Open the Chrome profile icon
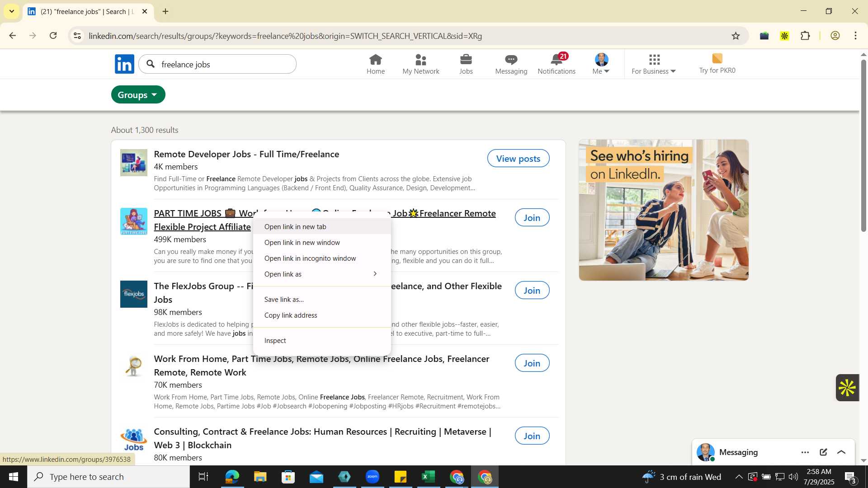This screenshot has width=868, height=488. pyautogui.click(x=835, y=36)
